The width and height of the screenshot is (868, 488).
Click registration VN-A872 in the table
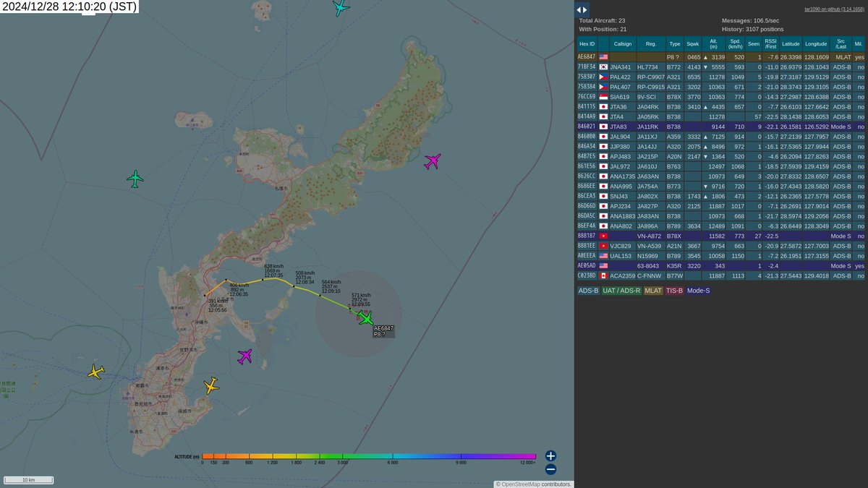pos(651,236)
